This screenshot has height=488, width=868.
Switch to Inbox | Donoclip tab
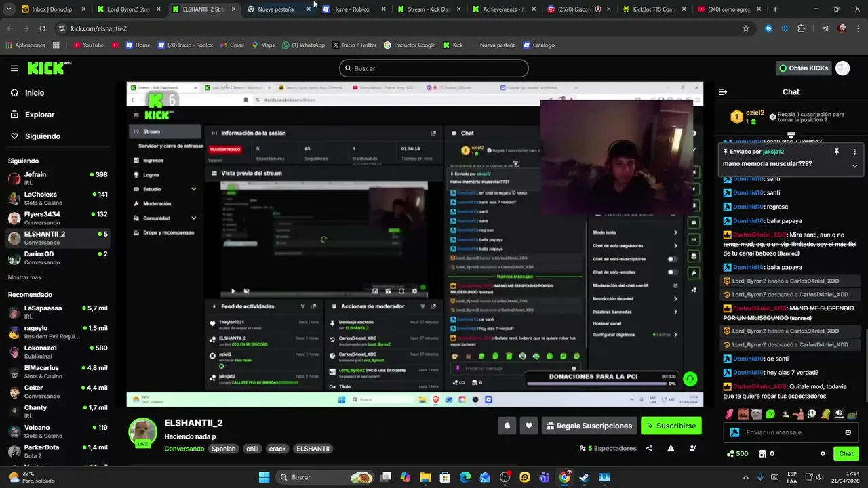pyautogui.click(x=53, y=9)
